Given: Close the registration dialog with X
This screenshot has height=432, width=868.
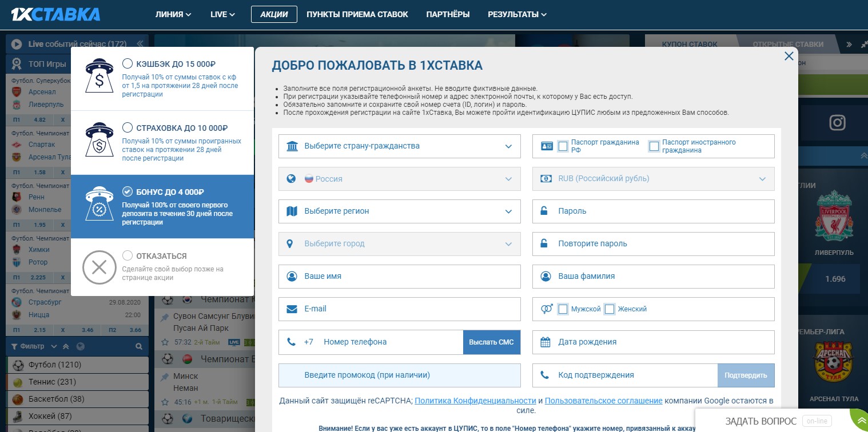Looking at the screenshot, I should point(789,56).
